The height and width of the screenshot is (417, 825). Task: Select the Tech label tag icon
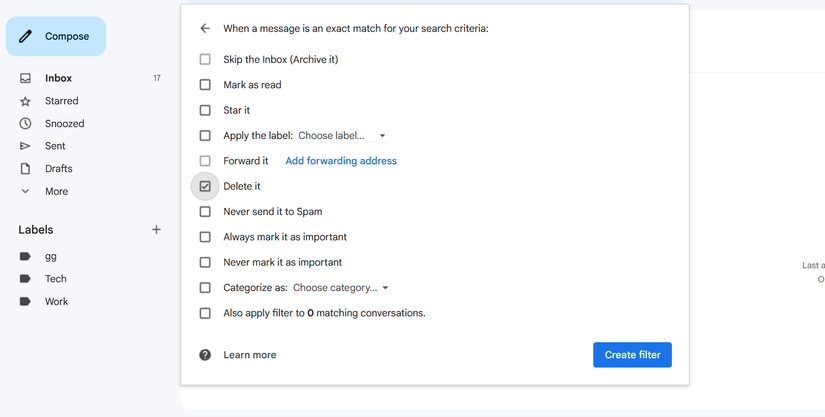click(x=26, y=279)
